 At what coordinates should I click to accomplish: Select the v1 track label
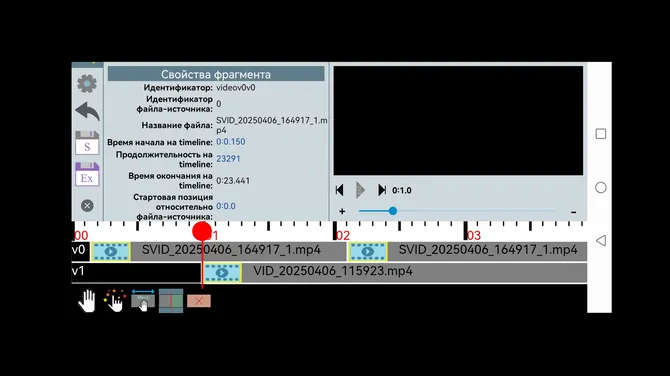pos(78,271)
